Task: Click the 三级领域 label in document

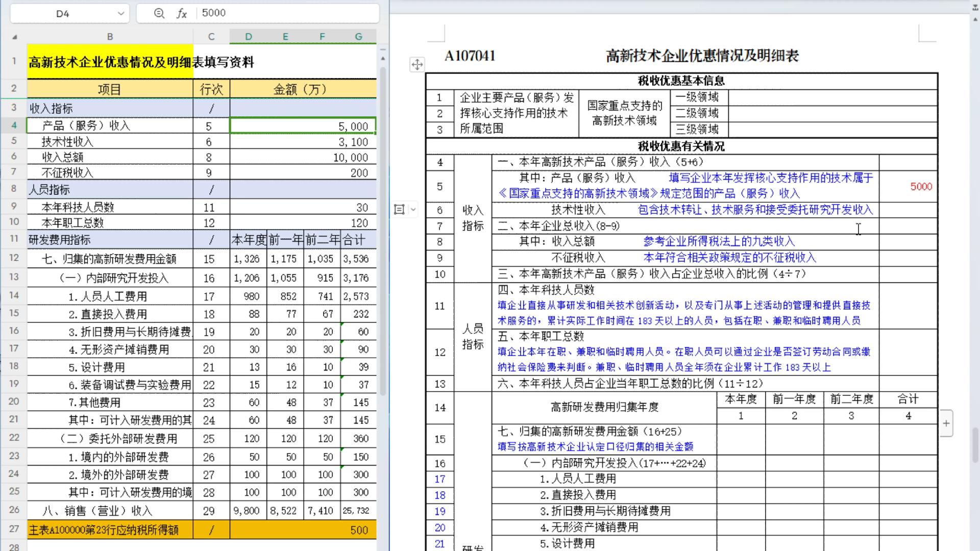Action: pyautogui.click(x=697, y=129)
